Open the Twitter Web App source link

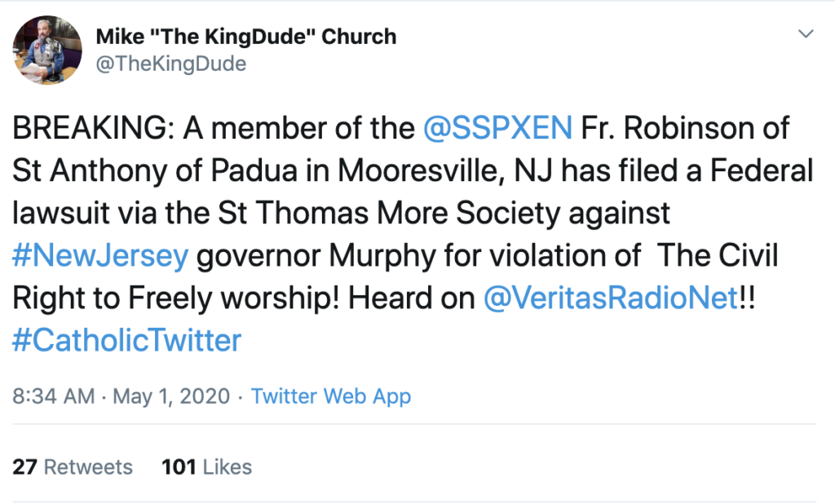(331, 397)
